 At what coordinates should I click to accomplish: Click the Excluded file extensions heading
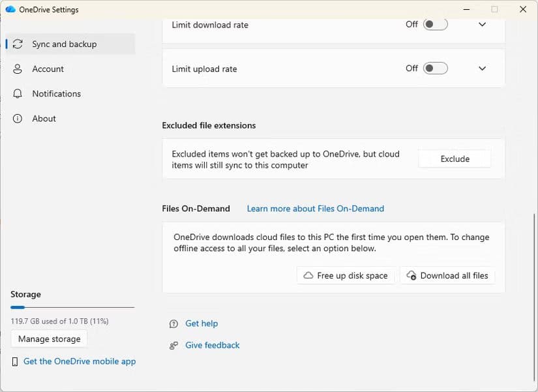pos(209,126)
